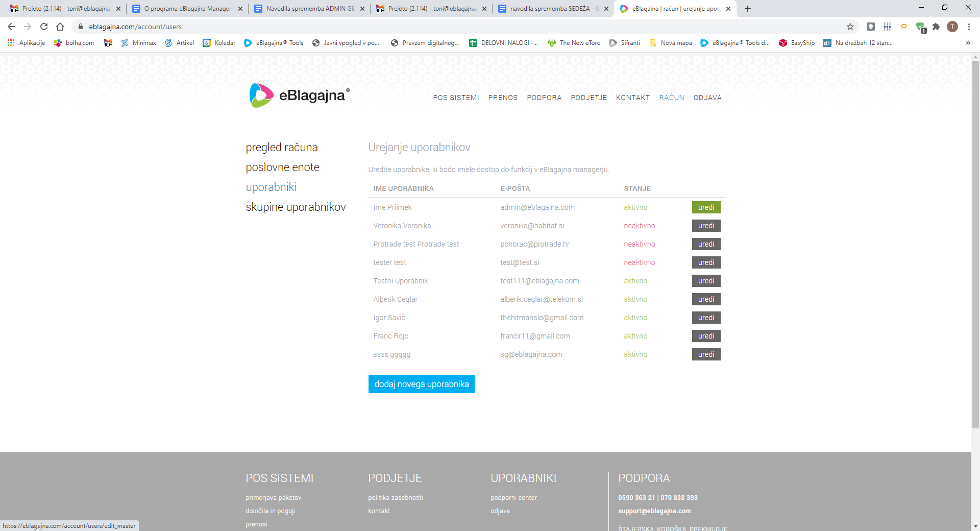Image resolution: width=980 pixels, height=531 pixels.
Task: Reload the page
Action: tap(44, 27)
